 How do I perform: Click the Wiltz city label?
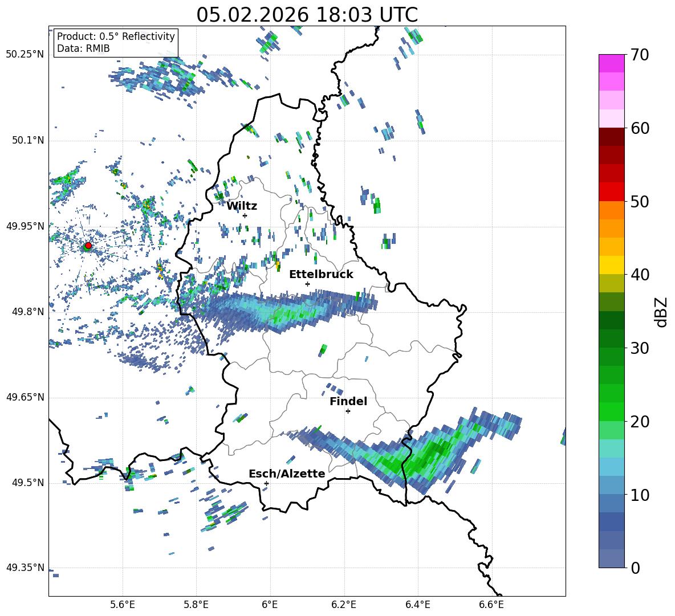tap(242, 206)
